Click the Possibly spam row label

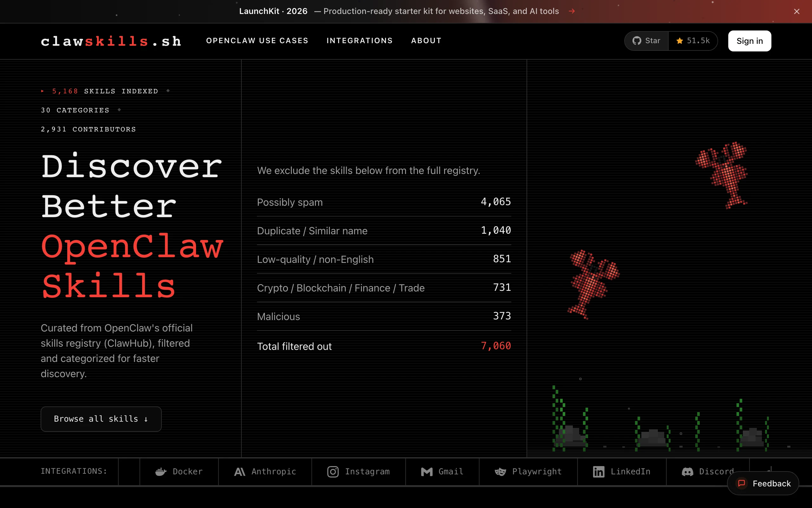click(290, 202)
